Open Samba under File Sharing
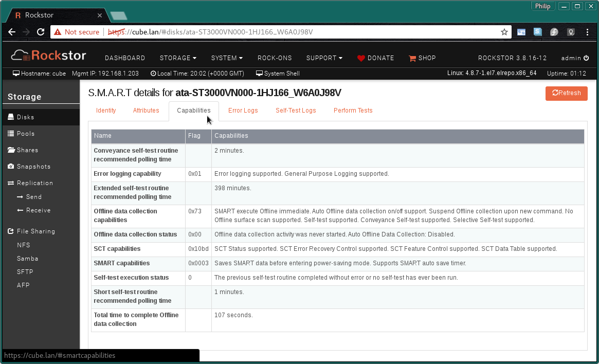The height and width of the screenshot is (364, 599). coord(27,259)
